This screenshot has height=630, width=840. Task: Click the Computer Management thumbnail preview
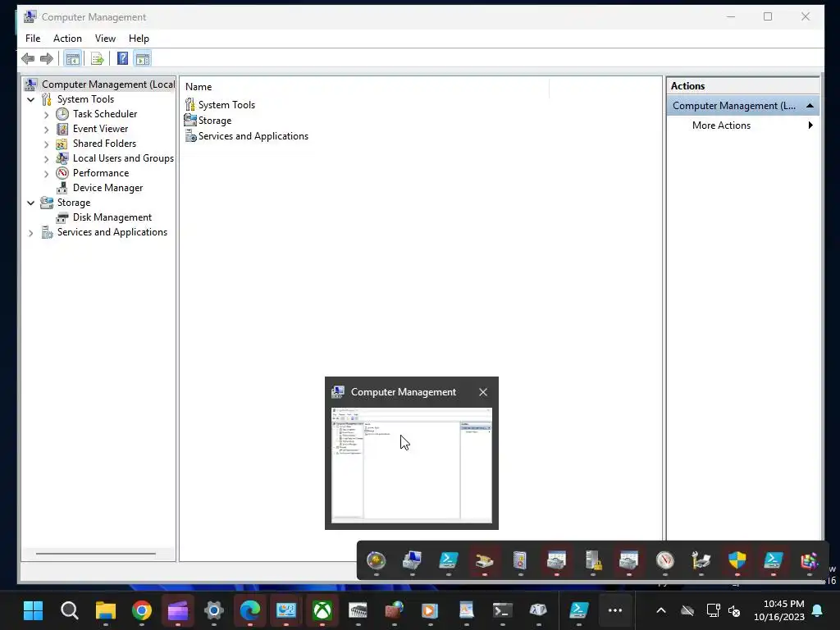pyautogui.click(x=412, y=465)
